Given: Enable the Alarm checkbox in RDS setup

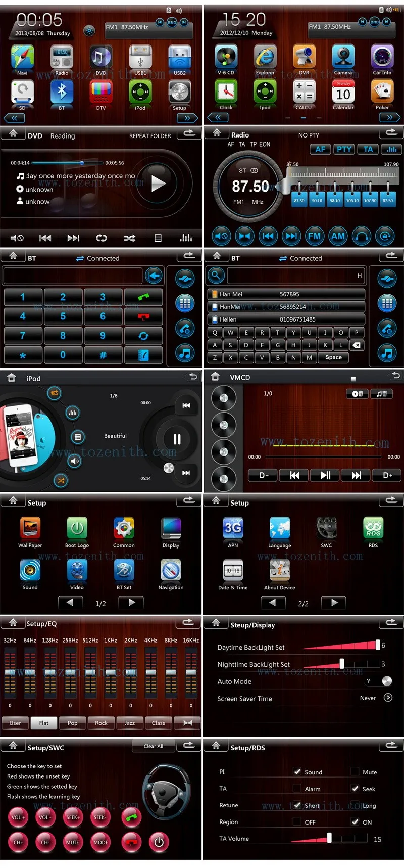Looking at the screenshot, I should (297, 788).
